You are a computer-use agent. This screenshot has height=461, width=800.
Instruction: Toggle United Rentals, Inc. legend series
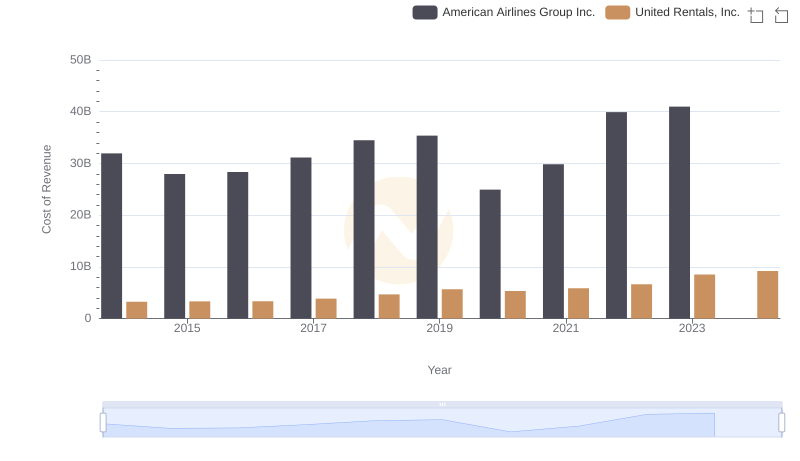coord(672,12)
